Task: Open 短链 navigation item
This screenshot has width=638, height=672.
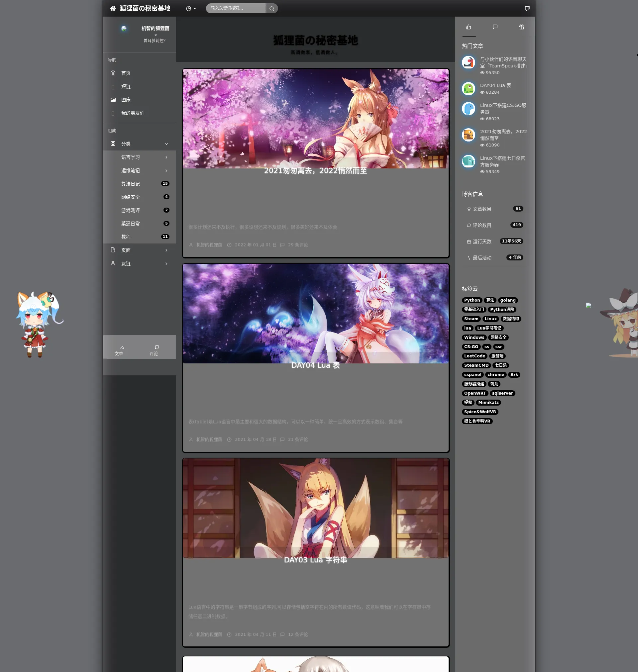Action: coord(140,86)
